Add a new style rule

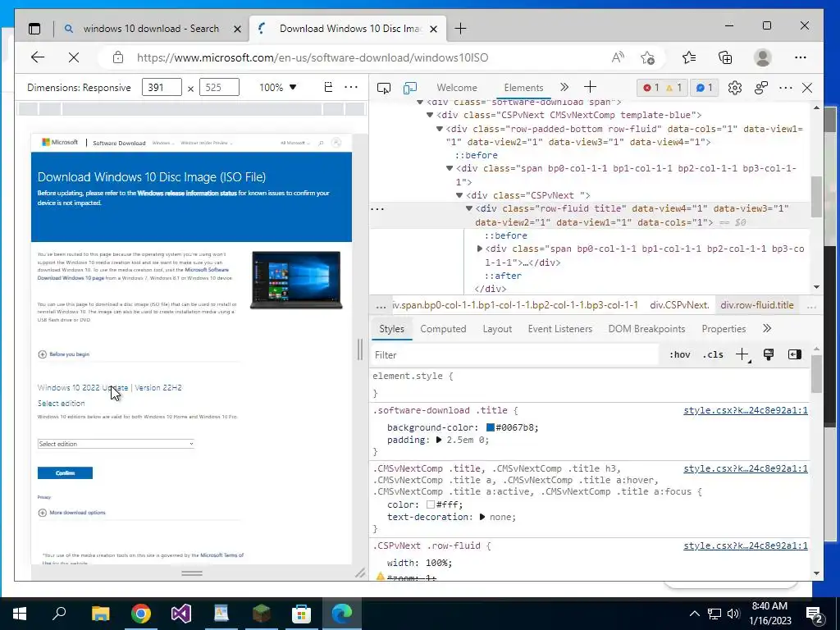coord(742,354)
